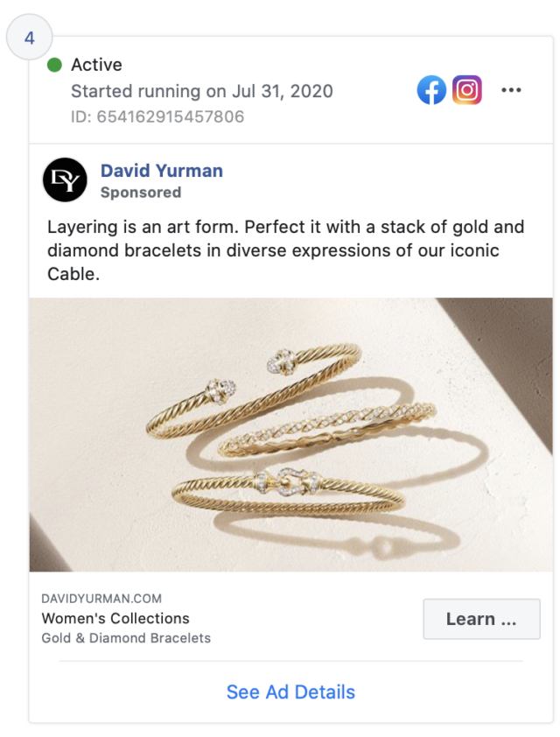Expand the ad options via the ellipsis
560x737 pixels.
click(511, 89)
